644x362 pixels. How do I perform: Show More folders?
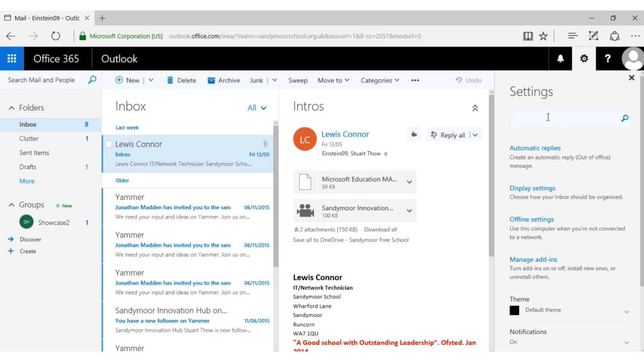[27, 181]
